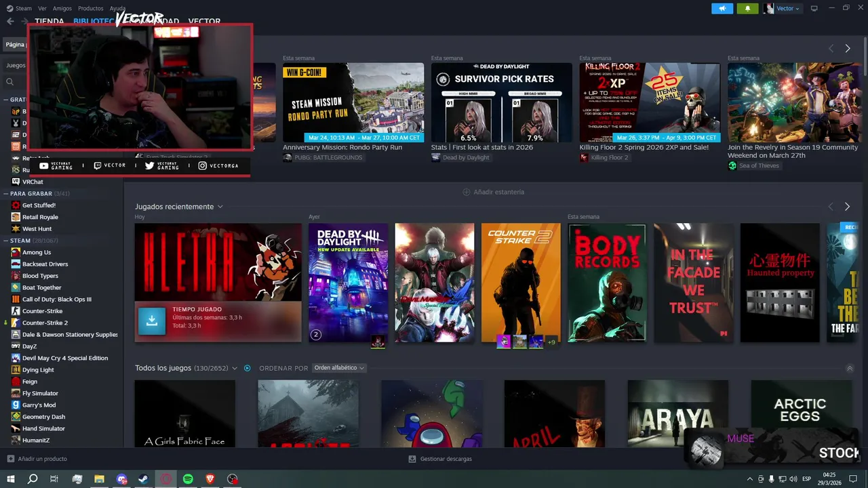Open the Dead by Daylight cover art
This screenshot has height=488, width=868.
348,283
